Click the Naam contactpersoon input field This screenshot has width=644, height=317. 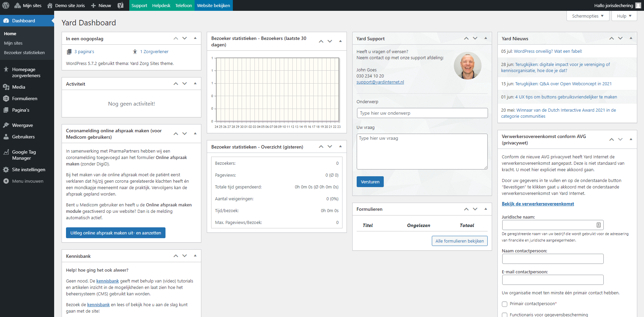[553, 259]
